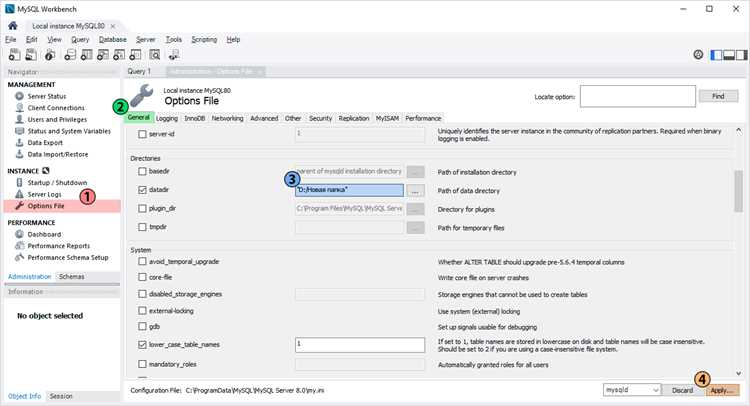
Task: Switch to the InnoDB tab
Action: (x=195, y=118)
